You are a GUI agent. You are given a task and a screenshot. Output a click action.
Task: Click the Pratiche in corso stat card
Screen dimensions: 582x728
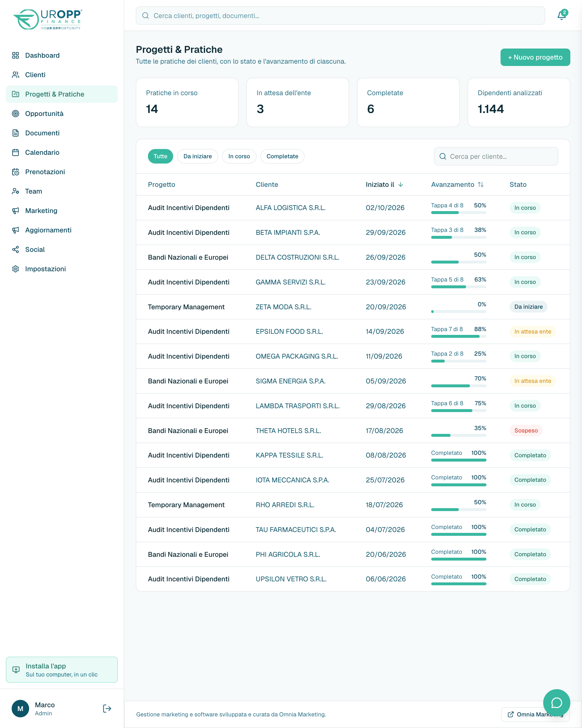pos(187,102)
